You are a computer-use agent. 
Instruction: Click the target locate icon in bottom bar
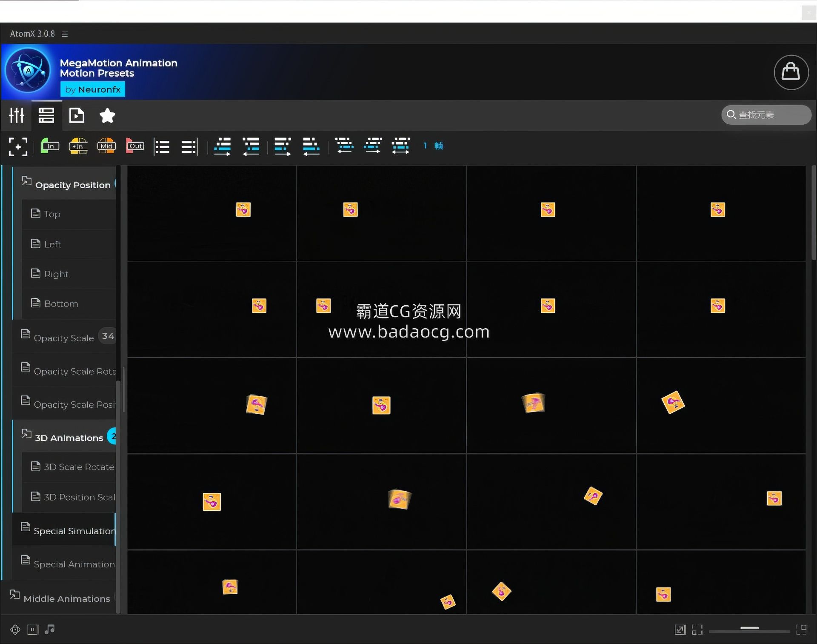click(x=16, y=630)
